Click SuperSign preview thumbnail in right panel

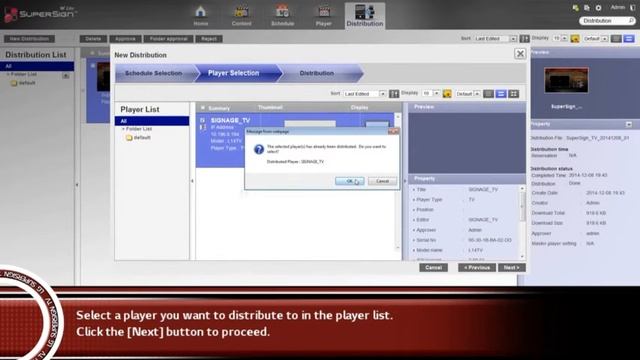click(566, 80)
